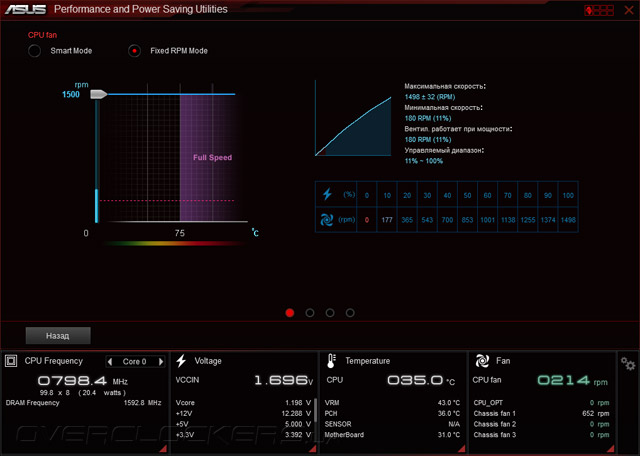Viewport: 640px width, 456px height.
Task: Click the 1498 rpm table cell
Action: tap(568, 220)
